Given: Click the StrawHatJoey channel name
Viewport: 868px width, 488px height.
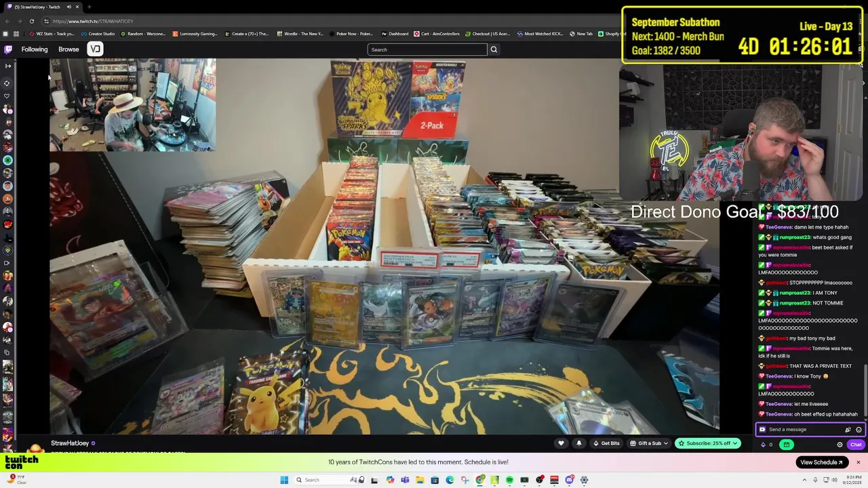Looking at the screenshot, I should click(70, 443).
